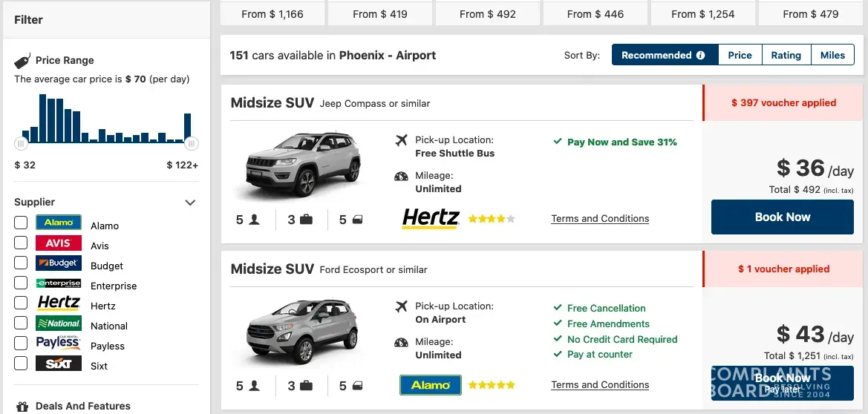
Task: Click the info icon beside Recommended
Action: point(700,56)
